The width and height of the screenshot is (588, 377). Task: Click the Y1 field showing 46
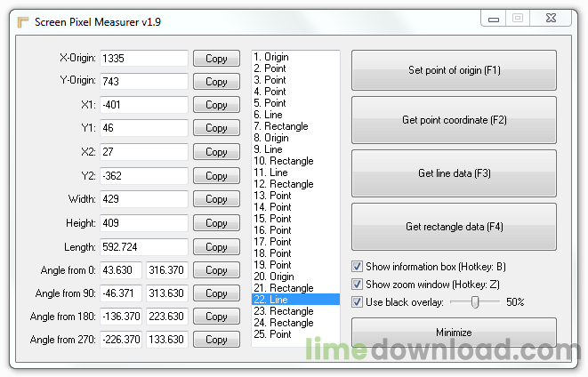(144, 128)
